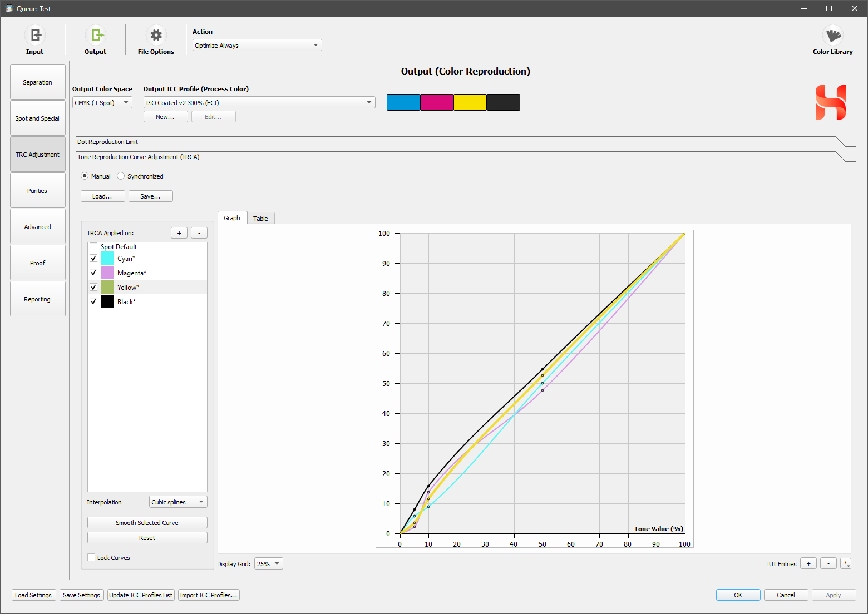Remove a LUT entry with minus button
The height and width of the screenshot is (614, 868).
click(x=828, y=563)
